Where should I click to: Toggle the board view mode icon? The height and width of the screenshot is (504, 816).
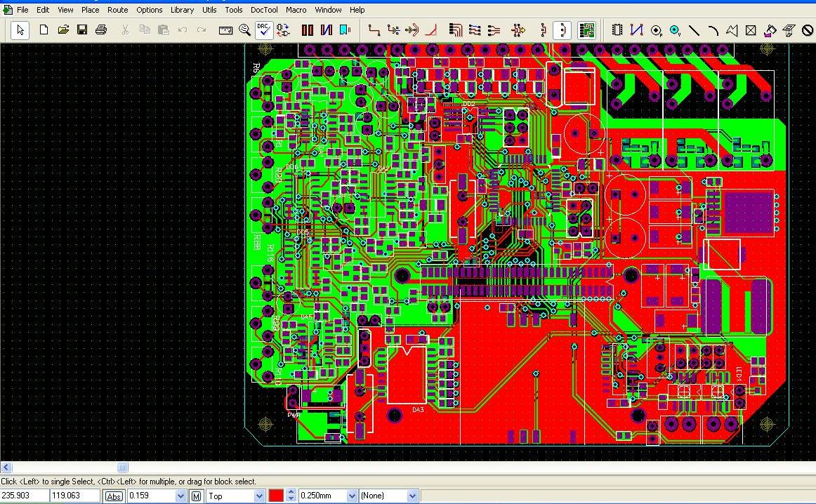[586, 30]
